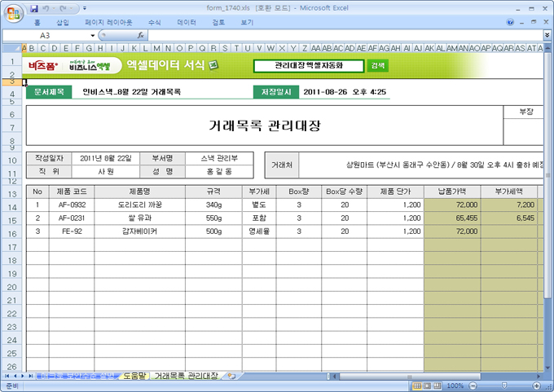Screen dimensions: 554x392
Task: Click the 비즈폼 logo
Action: click(43, 66)
